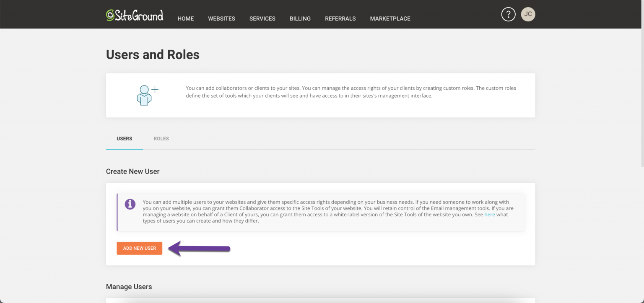Click the purple arrow pointing to Add New User
Image resolution: width=644 pixels, height=303 pixels.
tap(199, 249)
